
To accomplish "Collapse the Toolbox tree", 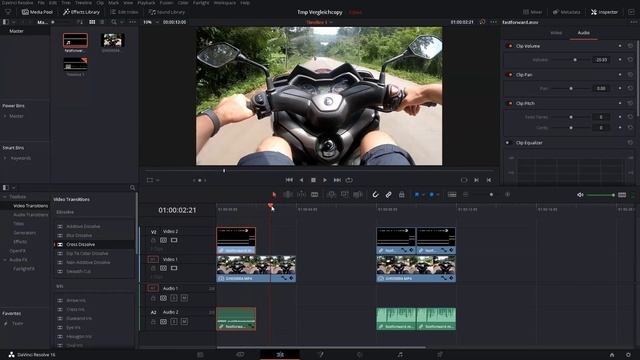I will point(4,197).
